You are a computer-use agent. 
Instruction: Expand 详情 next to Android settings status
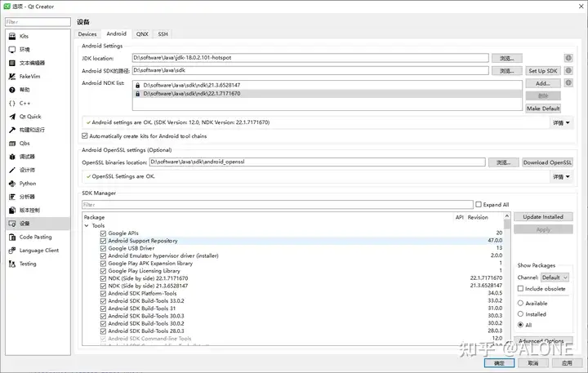pos(561,122)
